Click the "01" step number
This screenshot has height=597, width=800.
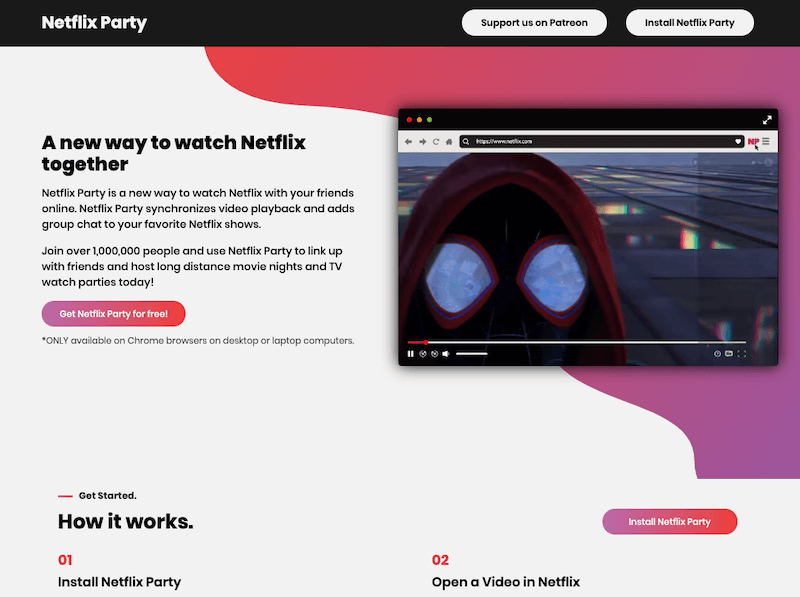pyautogui.click(x=65, y=560)
